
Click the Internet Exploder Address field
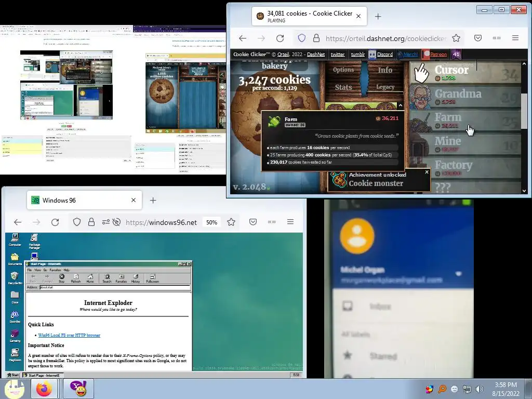click(115, 287)
